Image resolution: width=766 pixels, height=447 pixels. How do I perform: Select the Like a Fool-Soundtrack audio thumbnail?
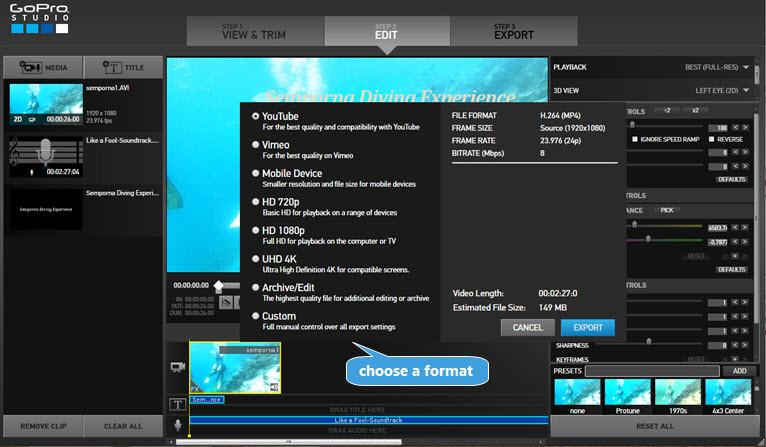pyautogui.click(x=46, y=157)
